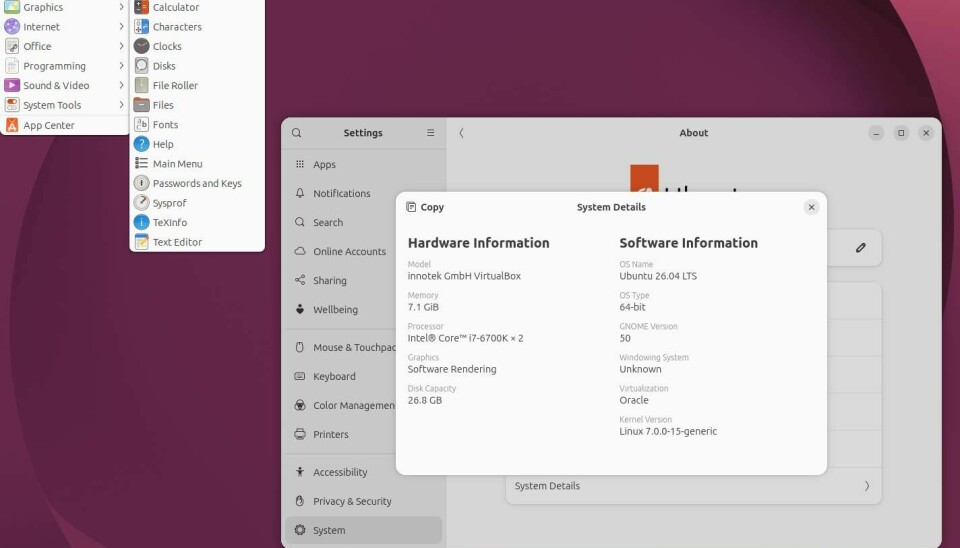Click the 'Unknown' windowing system value
The image size is (960, 548).
point(640,369)
